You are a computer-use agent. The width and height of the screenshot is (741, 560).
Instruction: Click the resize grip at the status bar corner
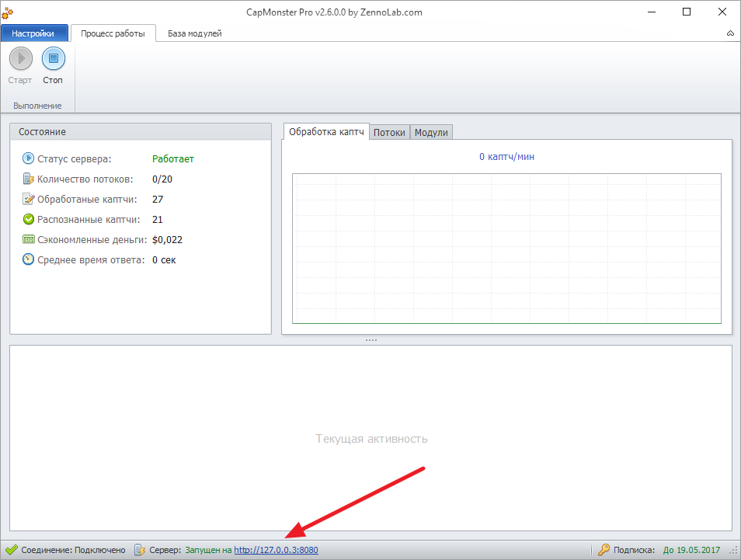(x=733, y=551)
